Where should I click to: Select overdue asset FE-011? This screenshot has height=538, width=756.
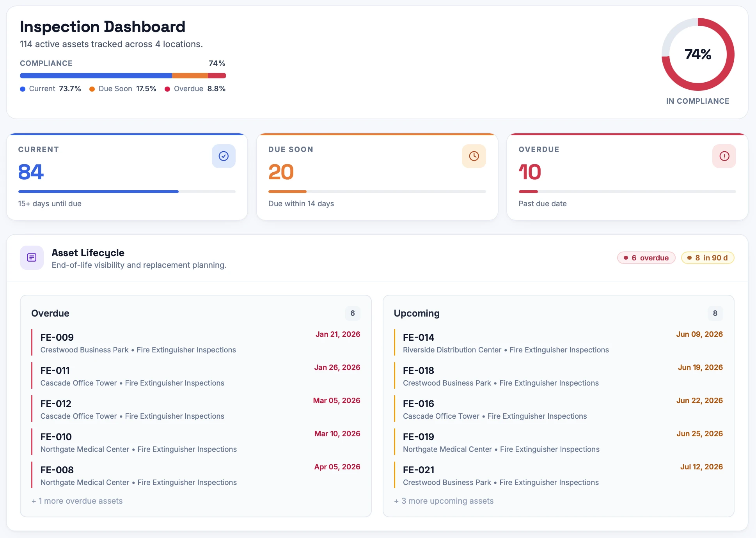(x=196, y=376)
